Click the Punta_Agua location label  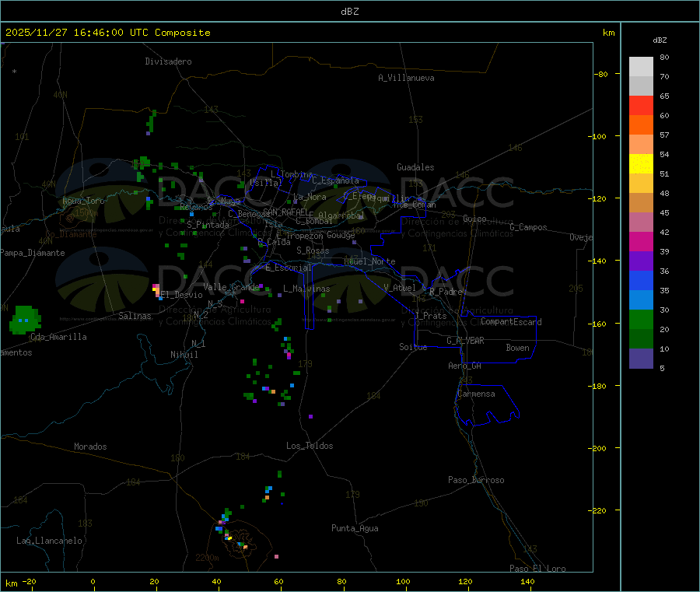click(x=355, y=528)
